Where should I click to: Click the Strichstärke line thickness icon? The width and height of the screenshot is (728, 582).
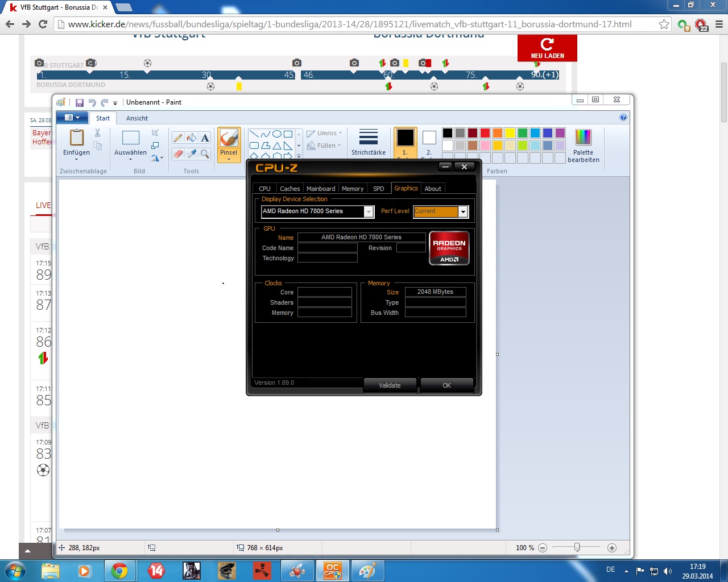click(369, 137)
